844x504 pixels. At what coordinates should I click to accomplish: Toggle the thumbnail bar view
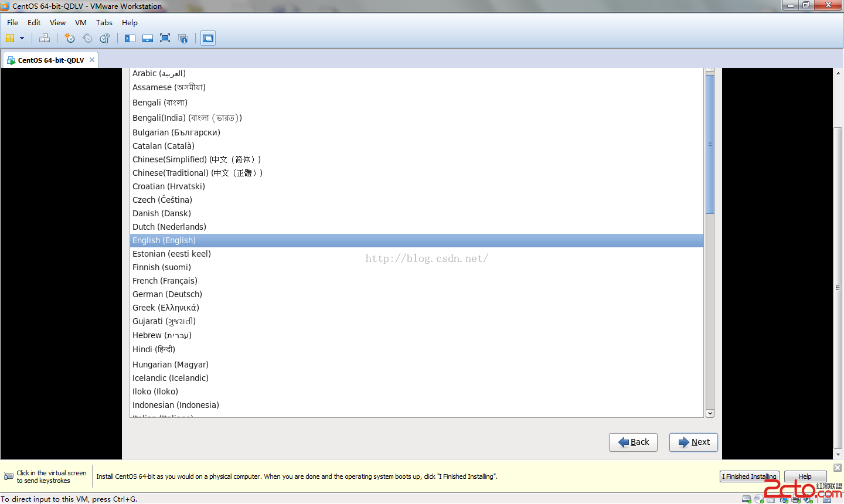pyautogui.click(x=148, y=38)
